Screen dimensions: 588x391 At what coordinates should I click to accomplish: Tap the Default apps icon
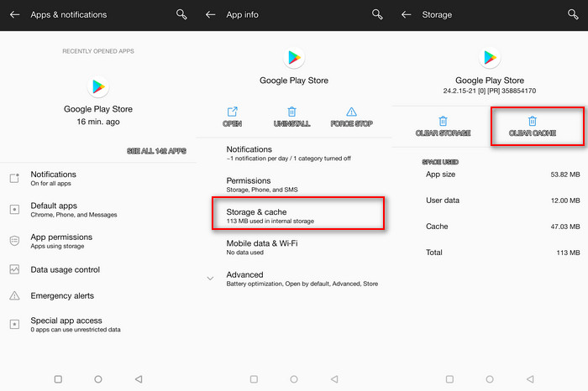pos(14,210)
